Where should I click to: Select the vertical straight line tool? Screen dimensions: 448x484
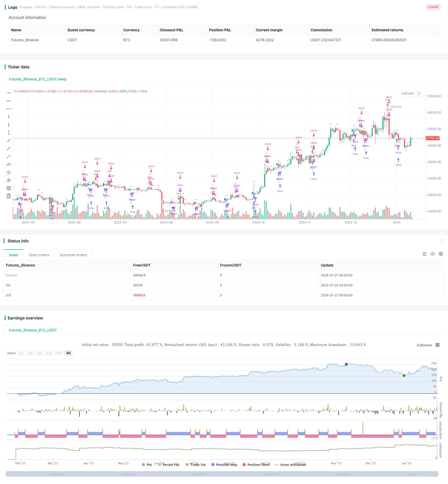point(9,117)
